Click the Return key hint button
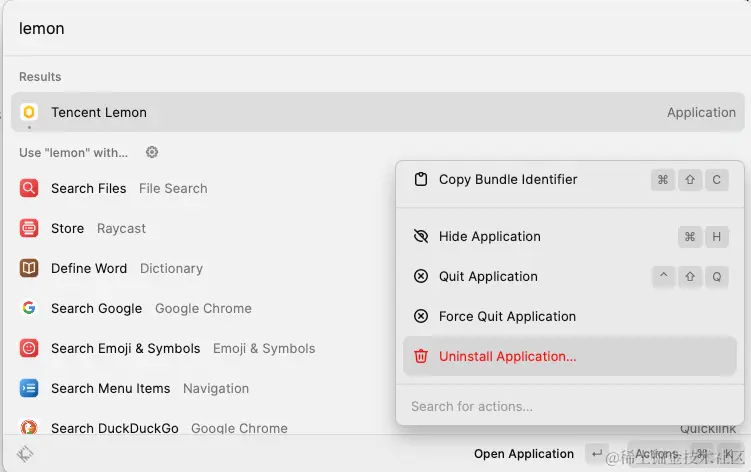The image size is (751, 472). click(x=596, y=453)
